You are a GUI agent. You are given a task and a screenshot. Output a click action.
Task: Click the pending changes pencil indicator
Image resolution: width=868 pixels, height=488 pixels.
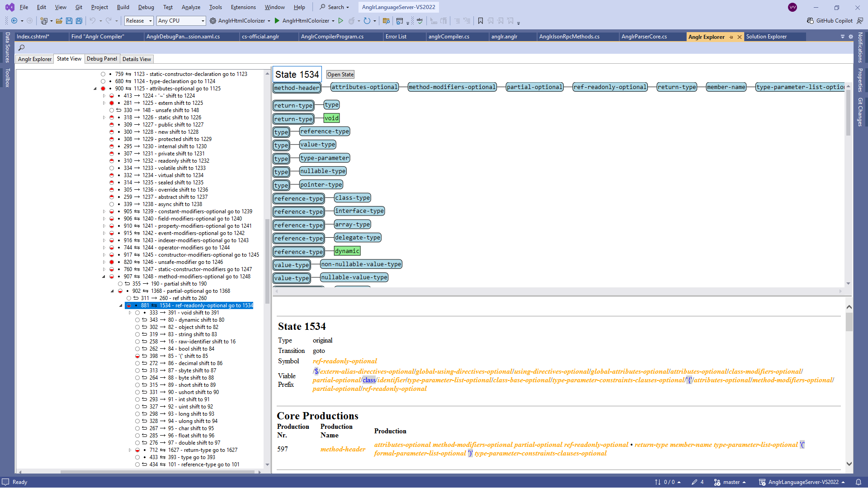point(698,482)
